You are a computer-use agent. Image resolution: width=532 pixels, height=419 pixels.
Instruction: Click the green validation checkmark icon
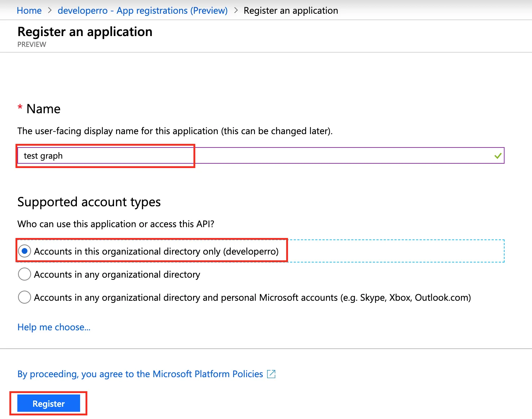pyautogui.click(x=497, y=155)
